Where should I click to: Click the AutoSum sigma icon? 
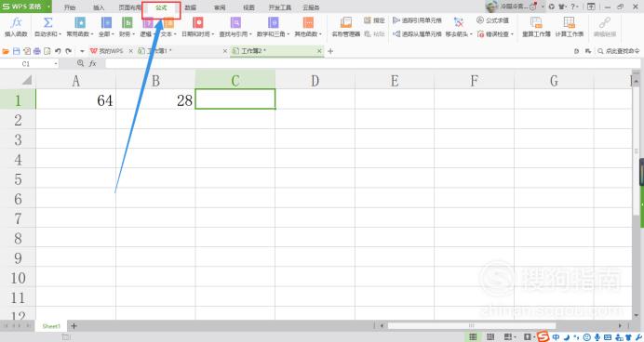point(47,22)
